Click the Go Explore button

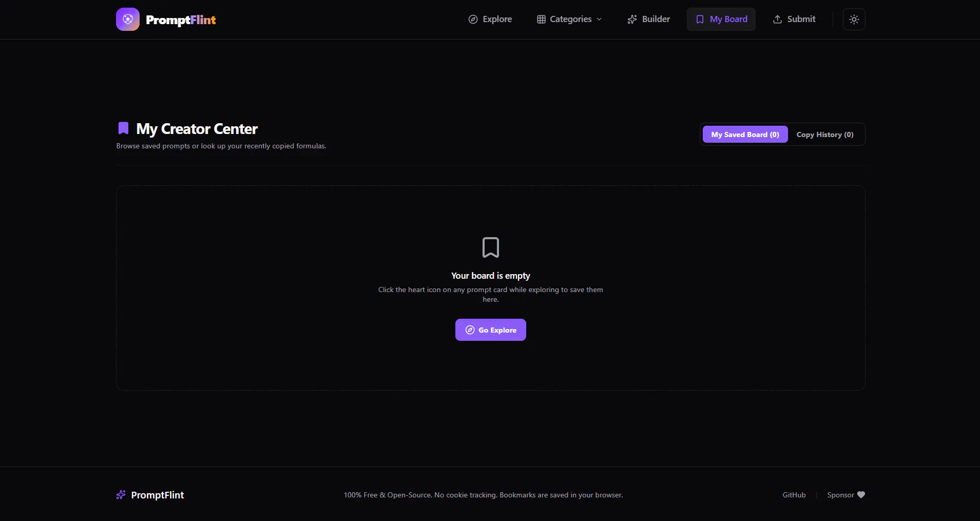[491, 330]
